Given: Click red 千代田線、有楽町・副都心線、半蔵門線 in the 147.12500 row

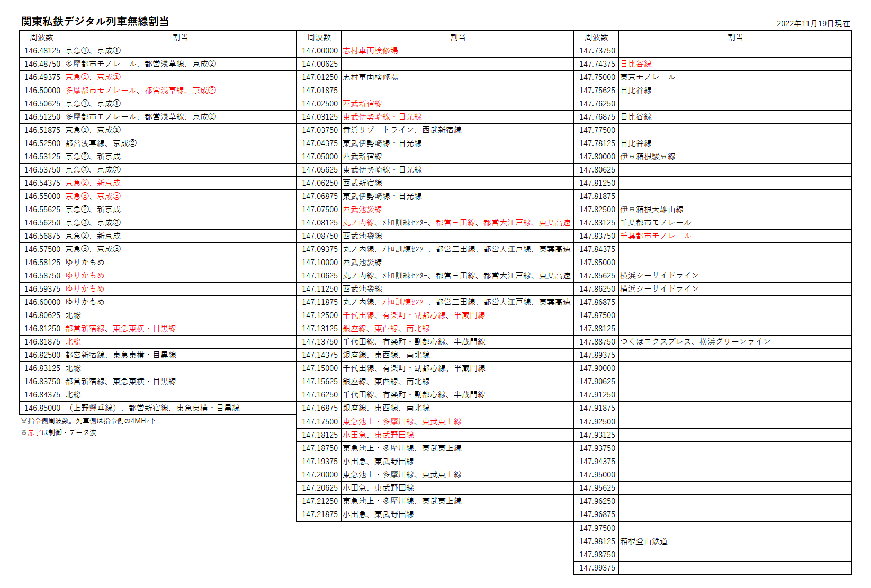Looking at the screenshot, I should tap(414, 315).
